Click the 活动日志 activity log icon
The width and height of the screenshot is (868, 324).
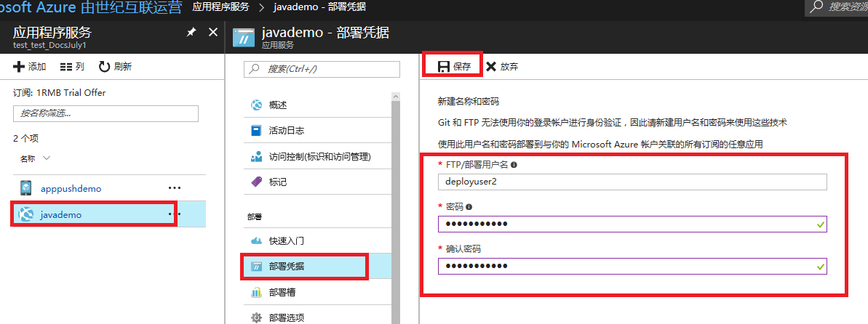click(256, 131)
